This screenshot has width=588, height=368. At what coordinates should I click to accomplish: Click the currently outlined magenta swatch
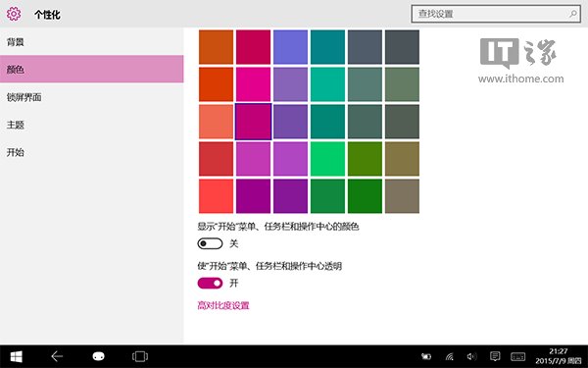point(253,122)
